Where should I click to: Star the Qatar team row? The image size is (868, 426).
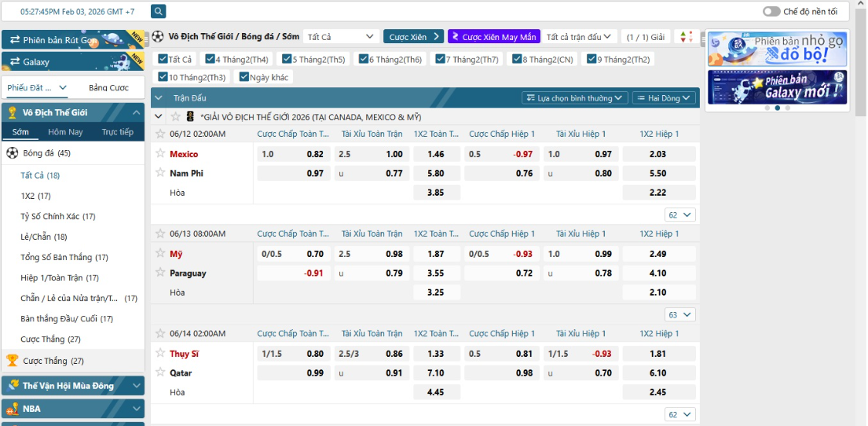[x=160, y=373]
